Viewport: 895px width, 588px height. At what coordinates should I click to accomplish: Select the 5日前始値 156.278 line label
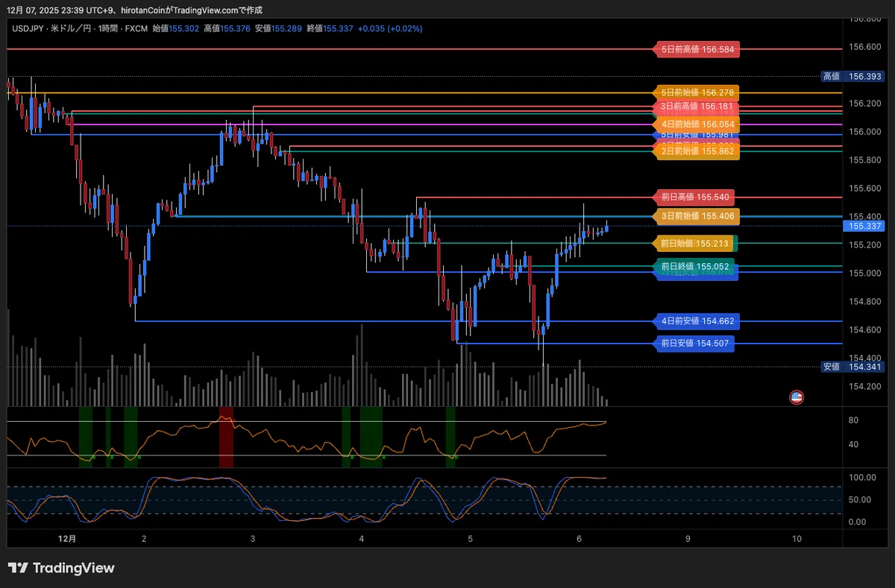coord(697,93)
